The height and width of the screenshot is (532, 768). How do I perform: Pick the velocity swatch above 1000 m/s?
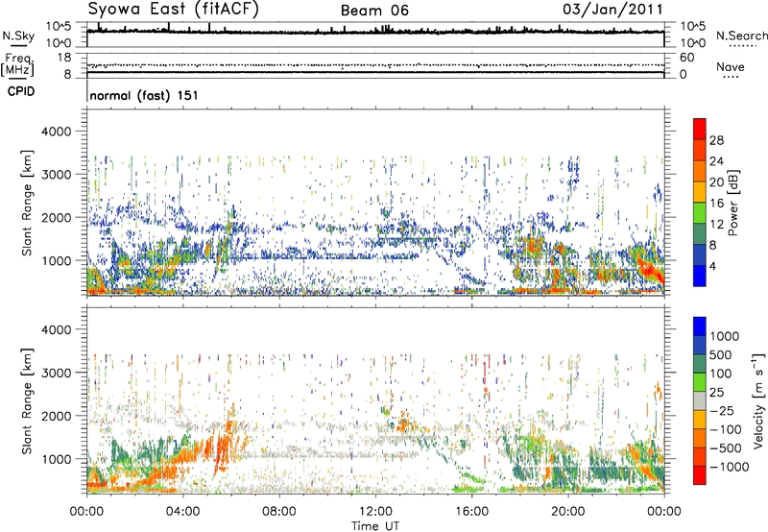tap(700, 326)
